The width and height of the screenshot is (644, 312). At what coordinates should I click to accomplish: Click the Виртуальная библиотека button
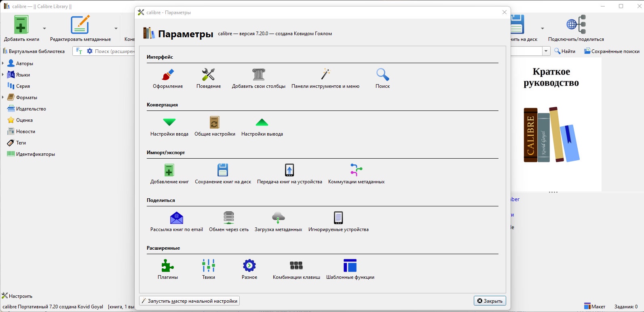(34, 51)
